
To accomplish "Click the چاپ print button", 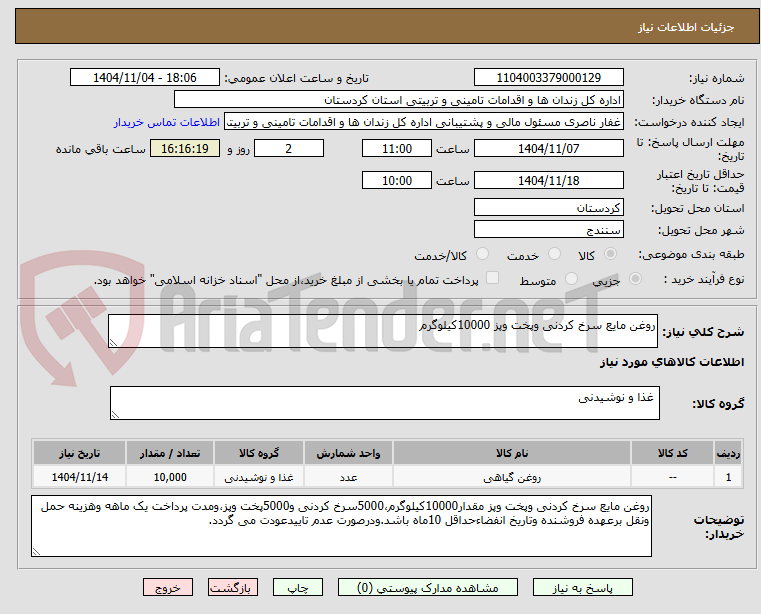I will tap(298, 587).
